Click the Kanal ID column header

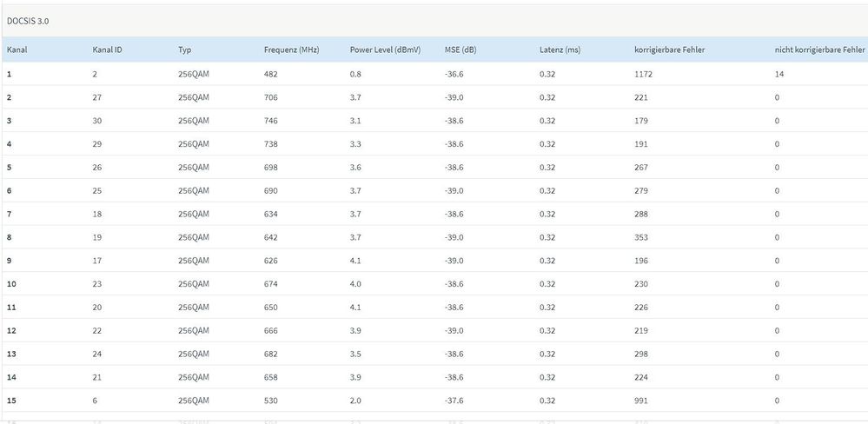click(x=107, y=50)
